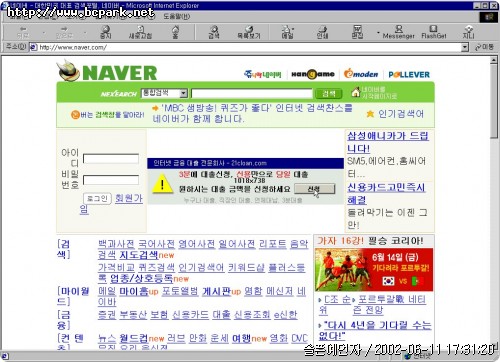This screenshot has width=500, height=362.
Task: Click the 지니 toolbar icon
Action: click(x=468, y=32)
